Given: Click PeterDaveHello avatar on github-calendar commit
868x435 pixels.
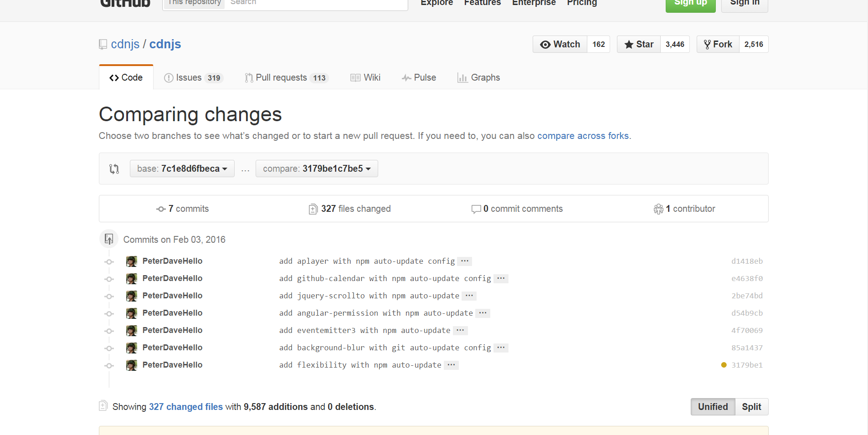Looking at the screenshot, I should [132, 278].
